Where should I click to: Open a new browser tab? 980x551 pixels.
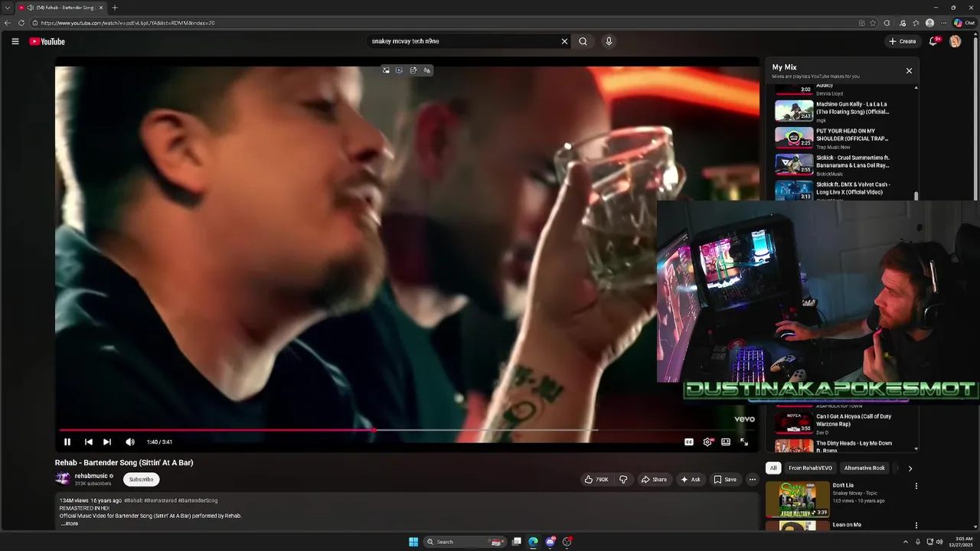coord(115,8)
